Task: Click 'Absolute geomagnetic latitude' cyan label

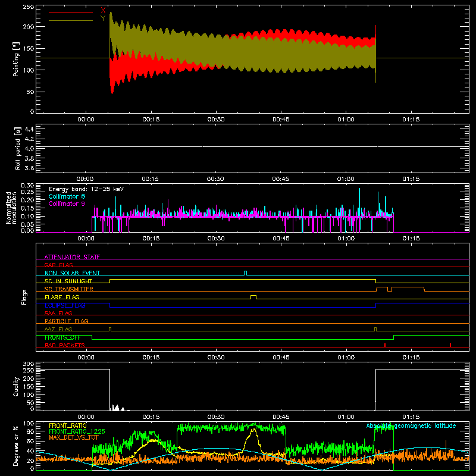Action: point(411,425)
